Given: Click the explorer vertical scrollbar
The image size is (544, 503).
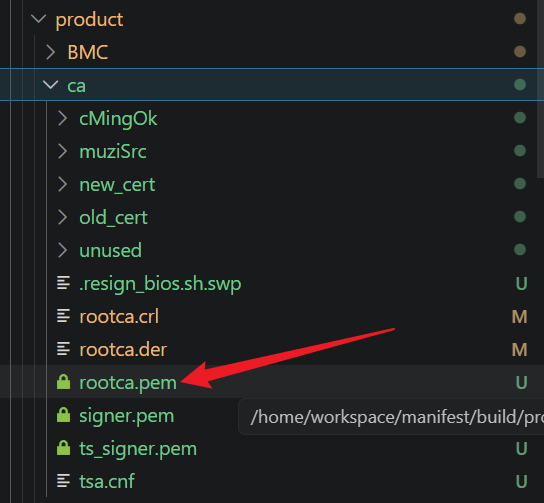Looking at the screenshot, I should pos(540,88).
